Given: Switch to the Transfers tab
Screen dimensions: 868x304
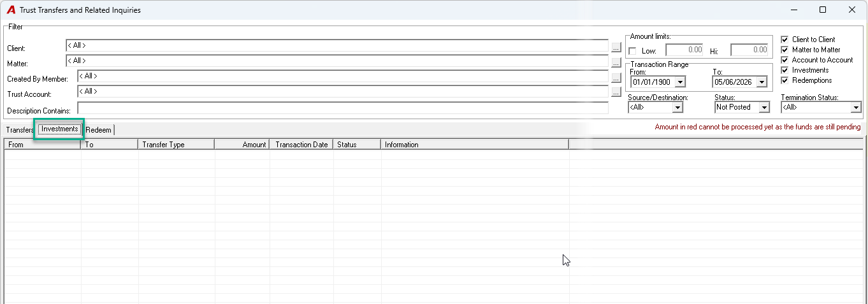Looking at the screenshot, I should [20, 130].
